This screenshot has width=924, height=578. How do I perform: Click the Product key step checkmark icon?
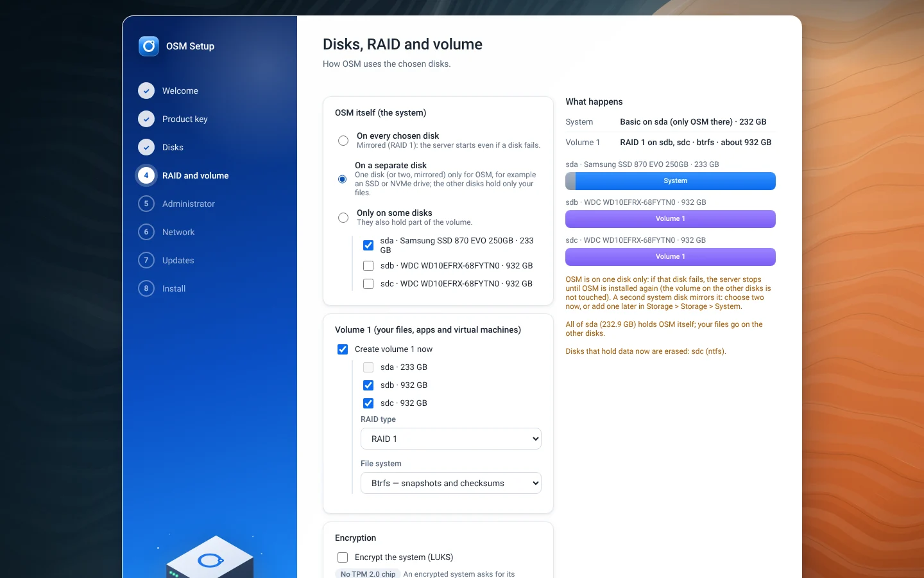click(146, 119)
